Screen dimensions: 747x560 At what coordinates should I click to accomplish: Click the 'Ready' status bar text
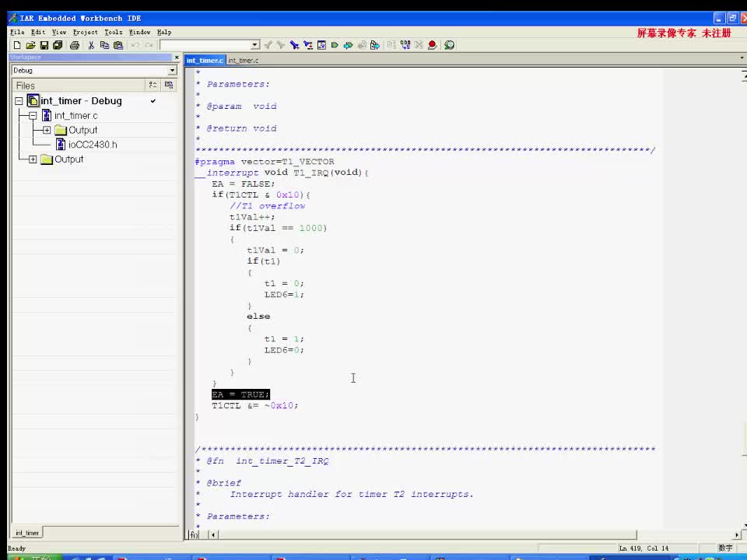coord(16,548)
